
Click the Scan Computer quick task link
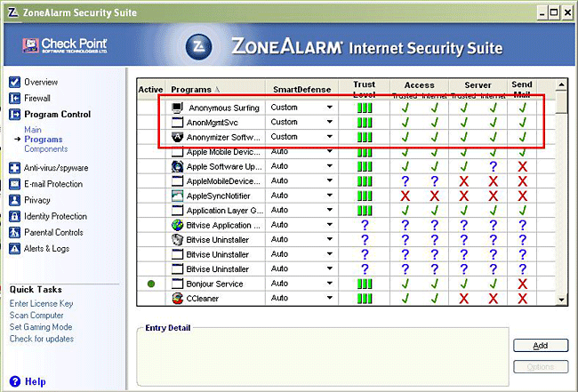click(36, 316)
